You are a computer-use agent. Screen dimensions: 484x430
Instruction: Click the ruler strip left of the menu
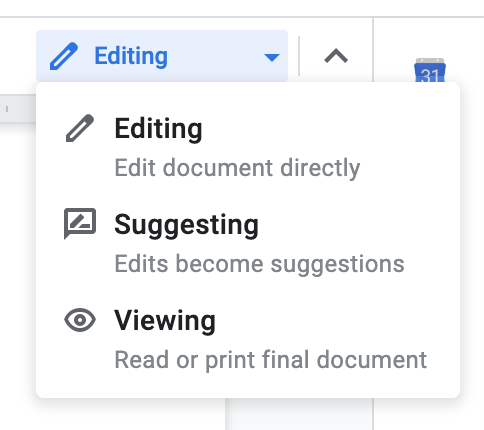[x=18, y=109]
